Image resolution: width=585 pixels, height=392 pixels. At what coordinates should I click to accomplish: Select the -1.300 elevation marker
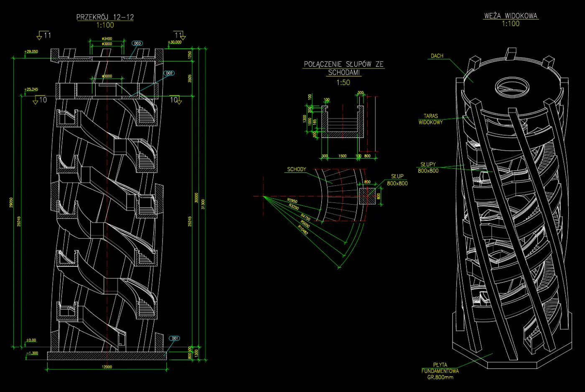(x=32, y=353)
